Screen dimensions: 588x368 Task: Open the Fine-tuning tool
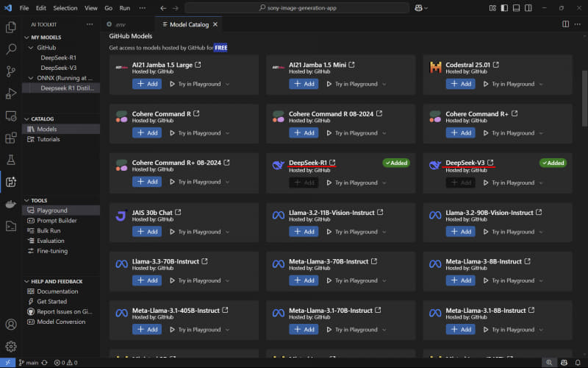[52, 251]
